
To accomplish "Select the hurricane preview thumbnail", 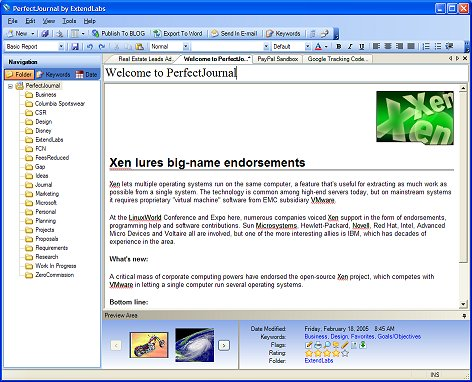I will pos(195,345).
